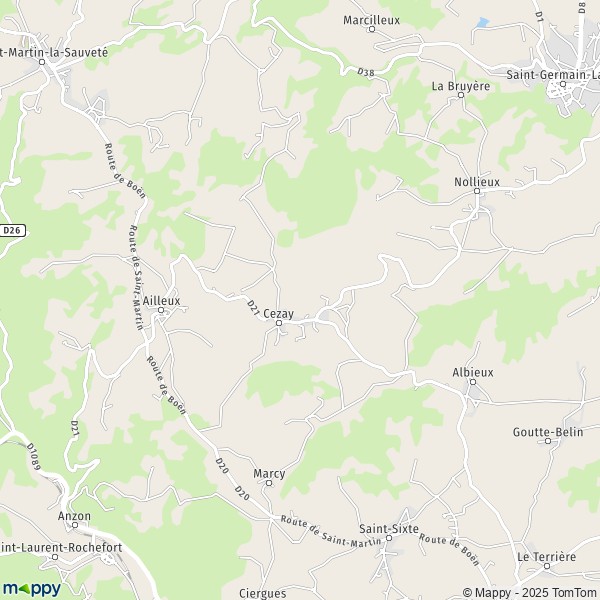Screen dimensions: 600x600
Task: Select the Marcy village marker
Action: (269, 483)
